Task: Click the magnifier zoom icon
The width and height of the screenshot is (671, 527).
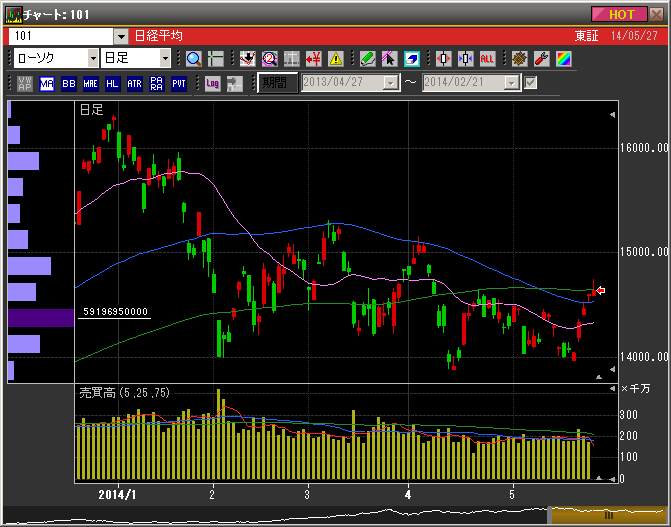Action: point(194,58)
